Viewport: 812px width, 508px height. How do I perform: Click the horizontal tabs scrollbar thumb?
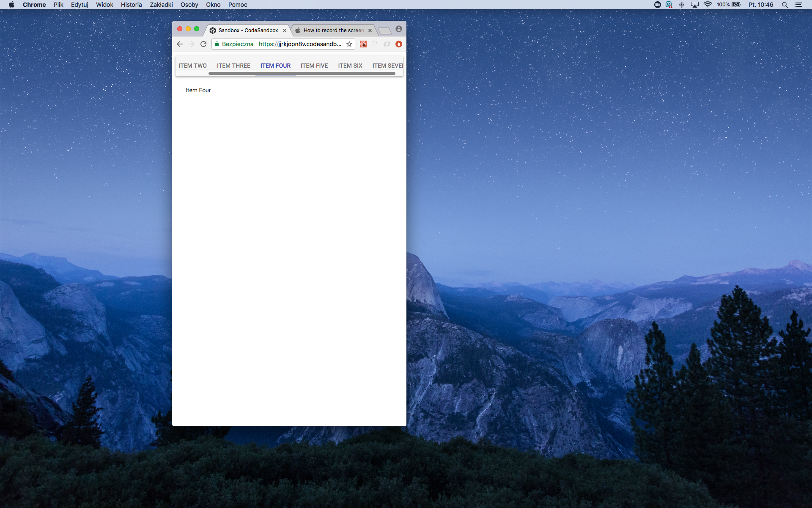[302, 74]
